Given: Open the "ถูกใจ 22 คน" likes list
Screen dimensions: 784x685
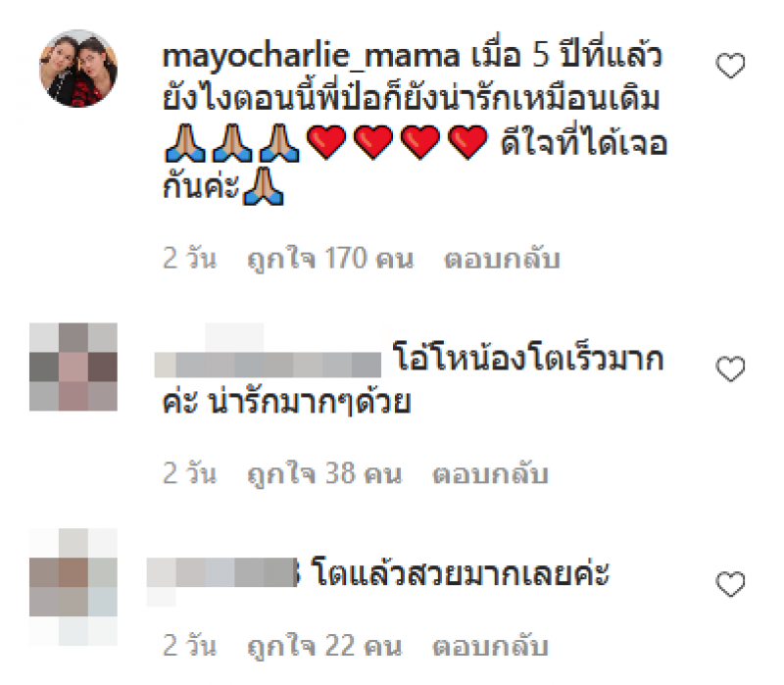Looking at the screenshot, I should pos(324,646).
